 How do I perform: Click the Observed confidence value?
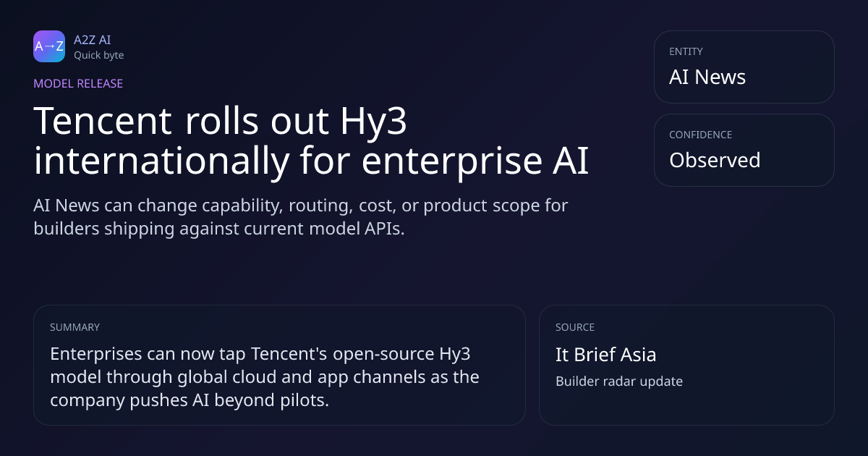coord(715,160)
